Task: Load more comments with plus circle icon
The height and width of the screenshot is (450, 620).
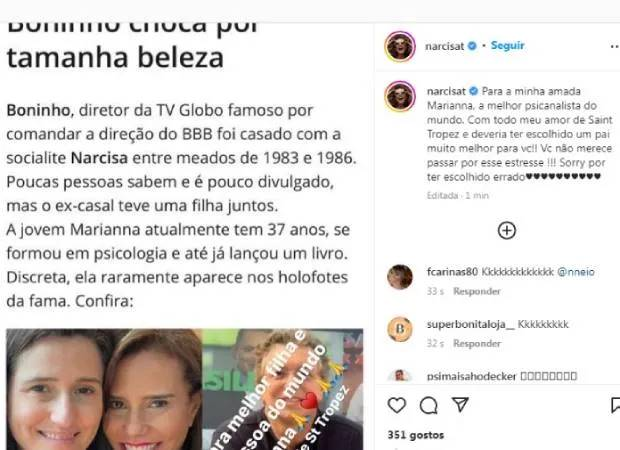Action: point(507,231)
